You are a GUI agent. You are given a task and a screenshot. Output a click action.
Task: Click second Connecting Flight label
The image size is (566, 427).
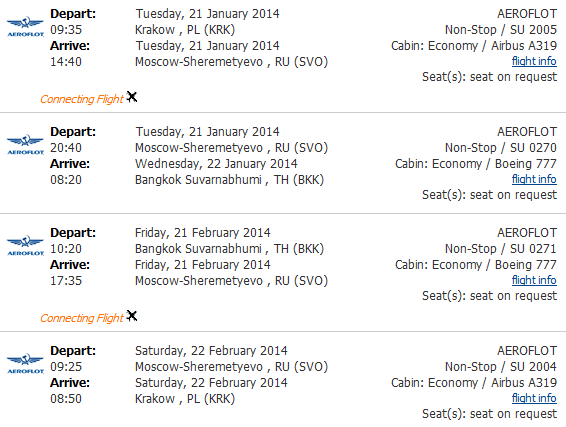[x=82, y=318]
